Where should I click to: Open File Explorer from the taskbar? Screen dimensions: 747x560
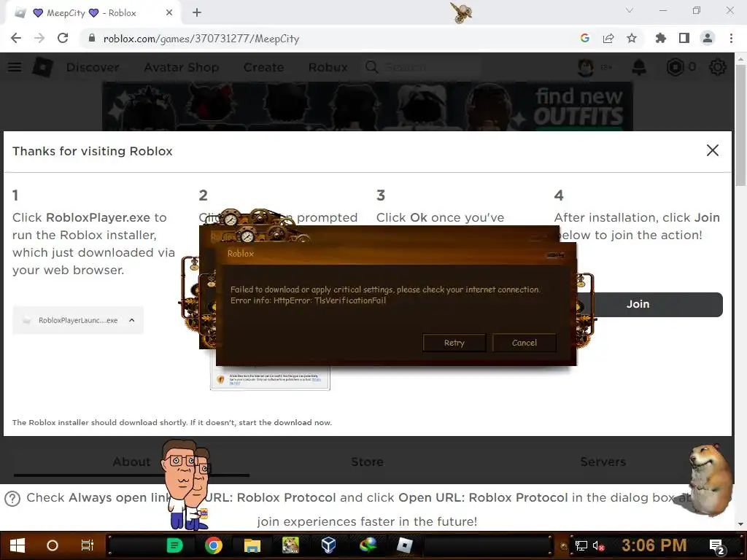point(252,545)
